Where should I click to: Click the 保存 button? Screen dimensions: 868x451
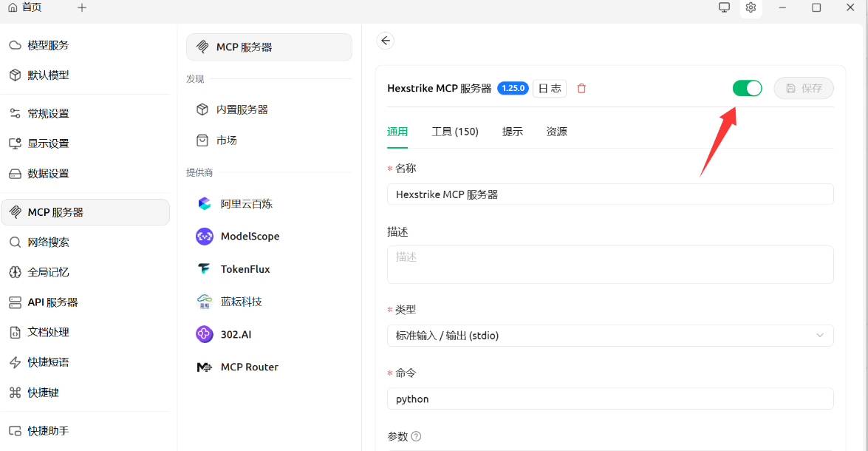coord(804,89)
